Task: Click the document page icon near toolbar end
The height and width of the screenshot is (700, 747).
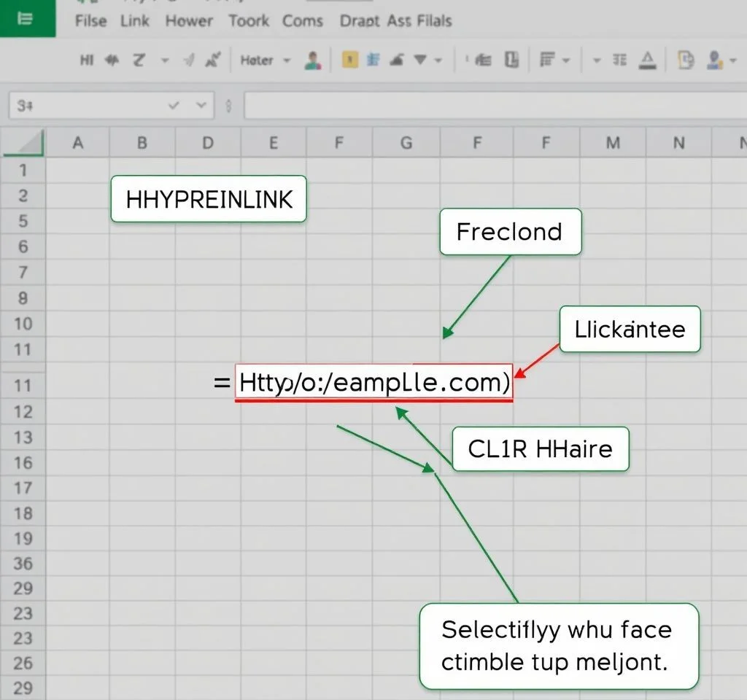Action: [x=685, y=61]
